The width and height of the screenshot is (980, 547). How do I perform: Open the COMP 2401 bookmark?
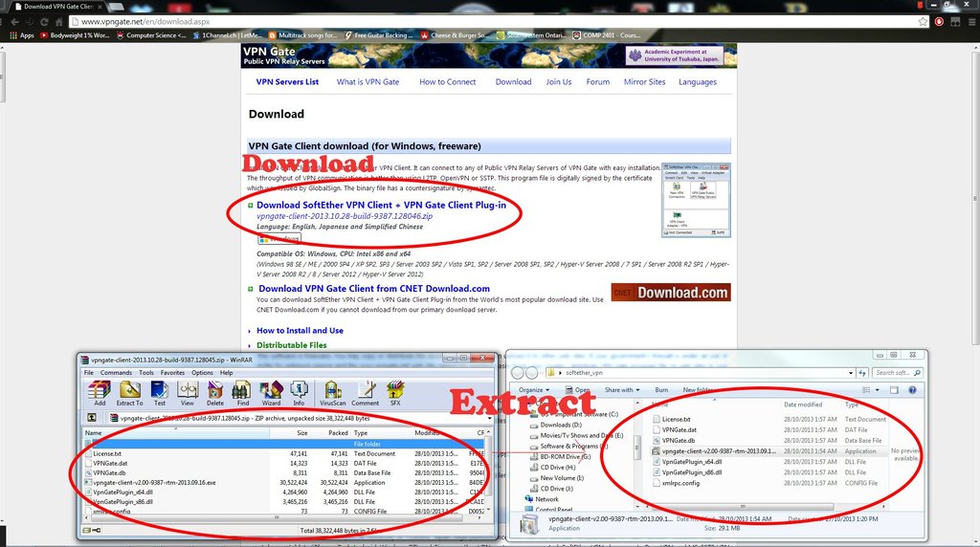[606, 35]
